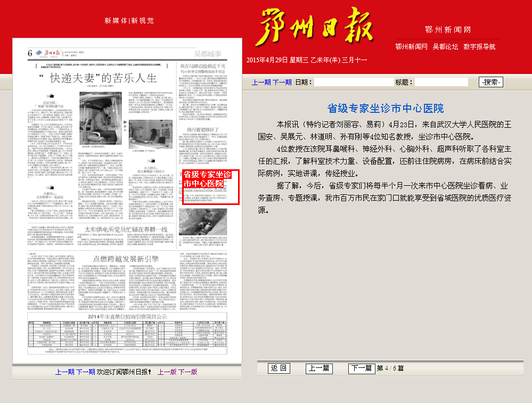
Task: Open 2014年市直单位招商引资项目公示 table heading
Action: 127,317
